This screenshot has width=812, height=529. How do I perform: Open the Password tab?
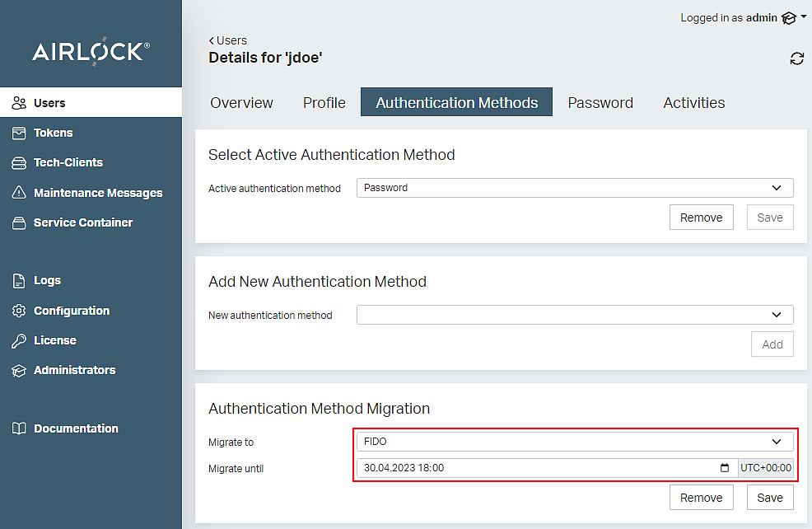point(600,103)
